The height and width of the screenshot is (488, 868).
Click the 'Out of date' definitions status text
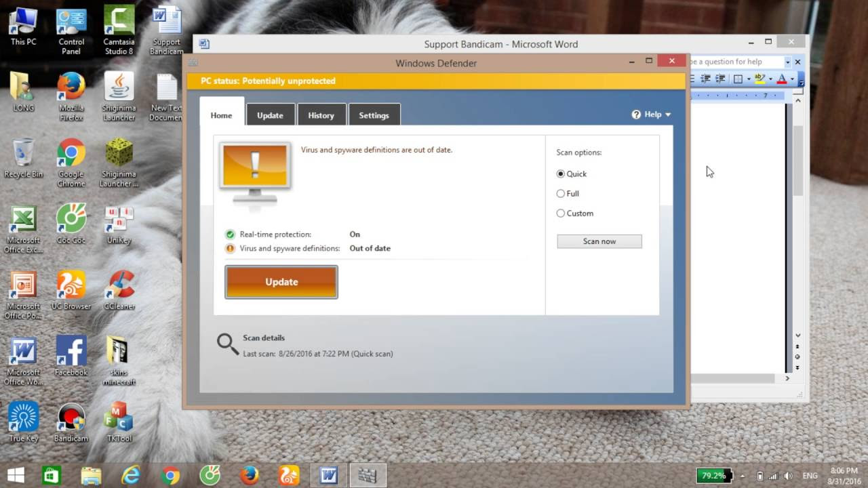tap(370, 249)
